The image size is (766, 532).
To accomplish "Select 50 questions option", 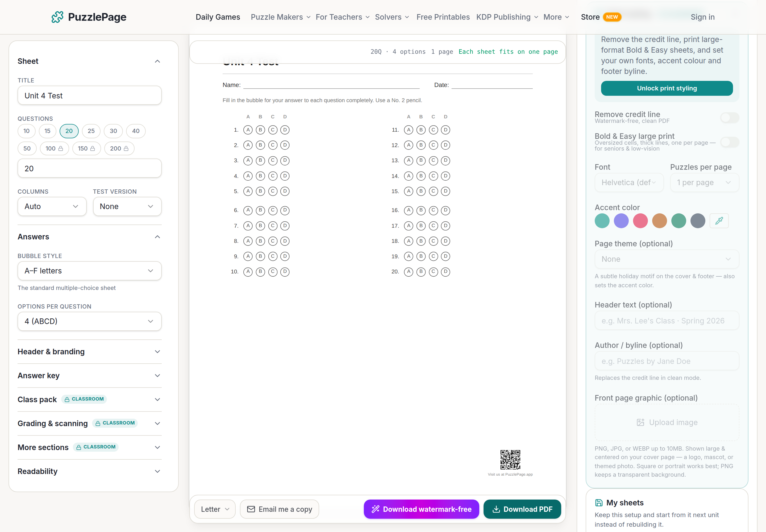I will pyautogui.click(x=27, y=148).
